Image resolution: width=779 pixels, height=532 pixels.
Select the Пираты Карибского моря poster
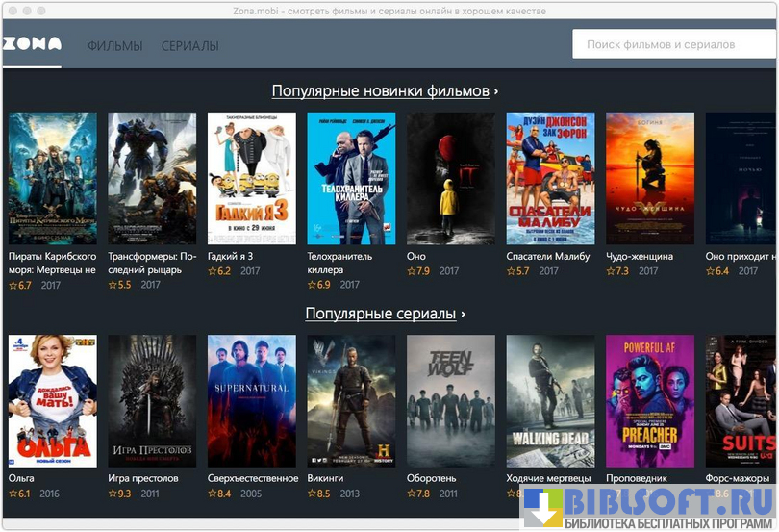click(x=52, y=178)
